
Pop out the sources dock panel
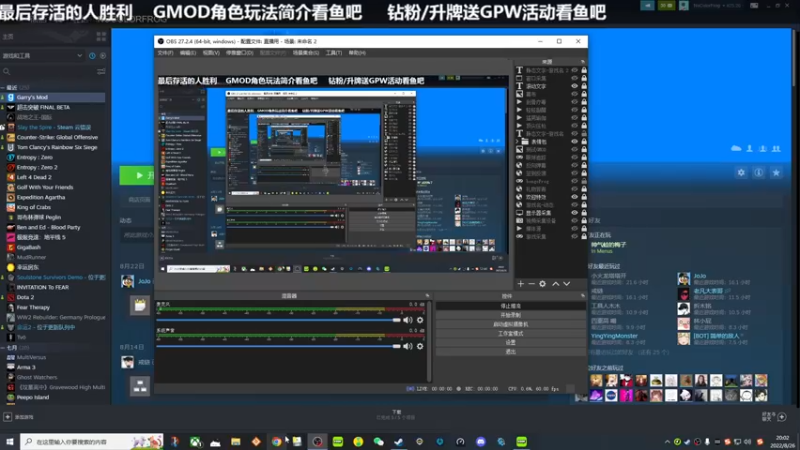pyautogui.click(x=583, y=62)
